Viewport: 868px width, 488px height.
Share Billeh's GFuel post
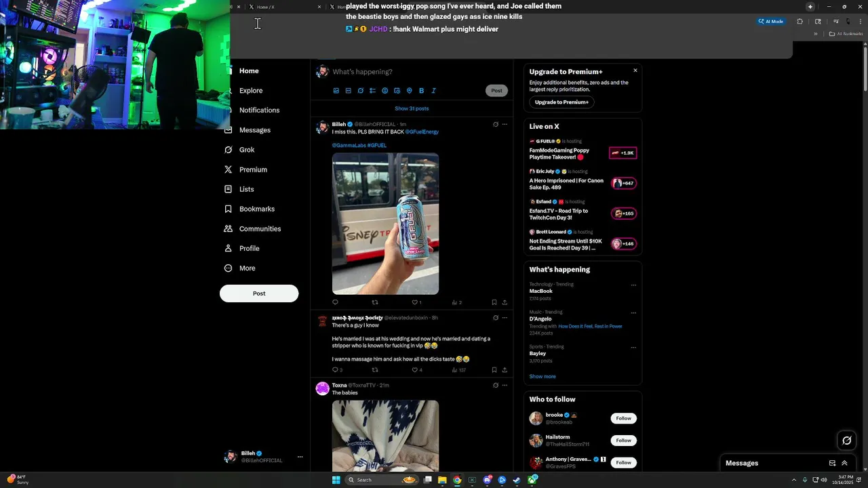click(505, 302)
